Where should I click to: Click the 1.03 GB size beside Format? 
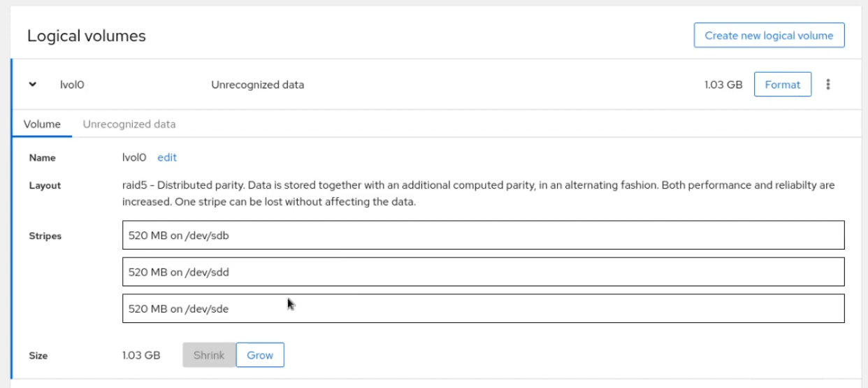(x=723, y=85)
